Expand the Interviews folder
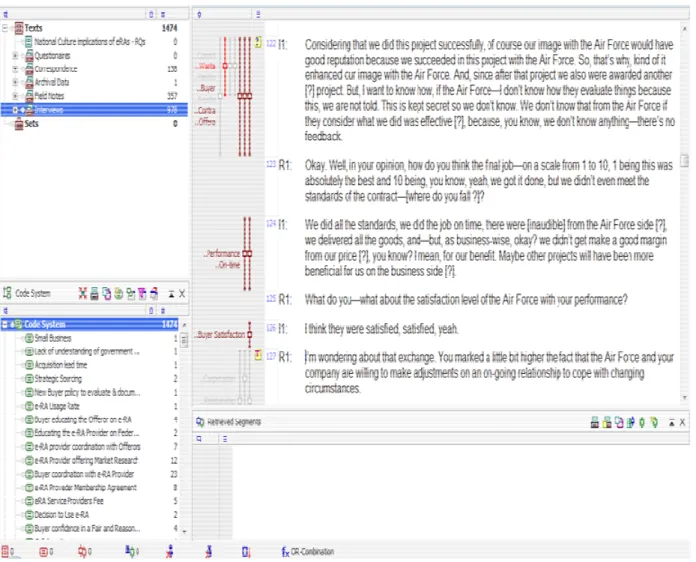Image resolution: width=696 pixels, height=562 pixels. [x=15, y=110]
